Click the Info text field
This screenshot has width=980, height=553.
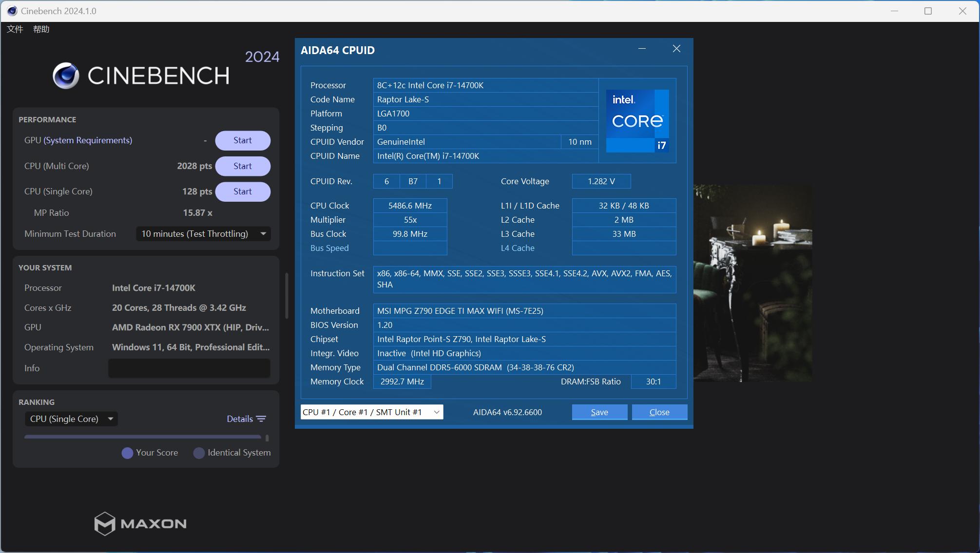[x=189, y=368]
